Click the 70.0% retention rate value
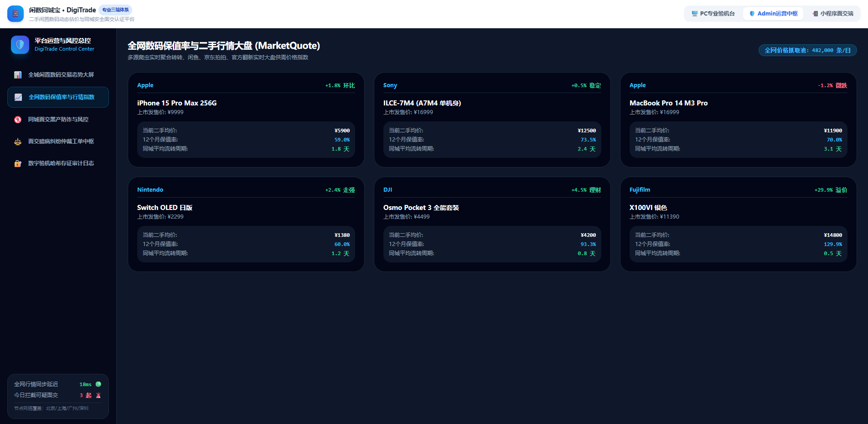The height and width of the screenshot is (424, 868). [834, 140]
